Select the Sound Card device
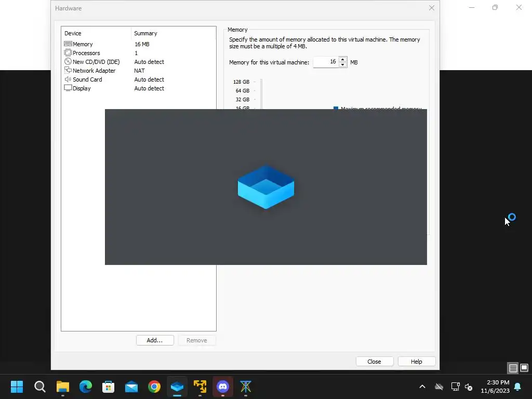 pos(138,79)
